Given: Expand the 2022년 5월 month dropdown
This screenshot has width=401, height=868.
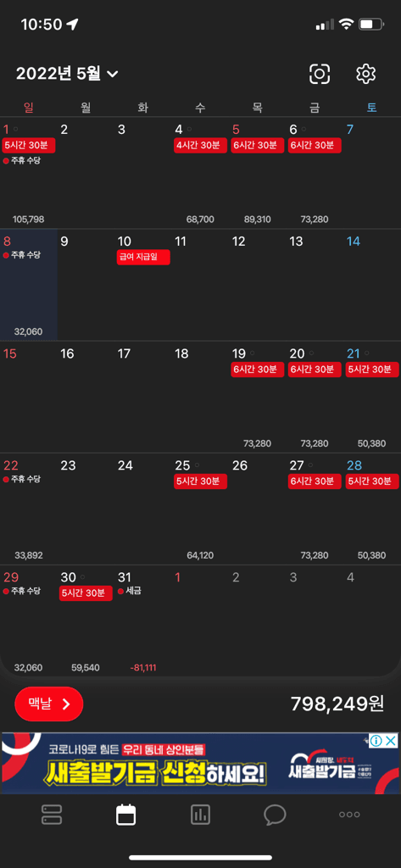Looking at the screenshot, I should [67, 74].
